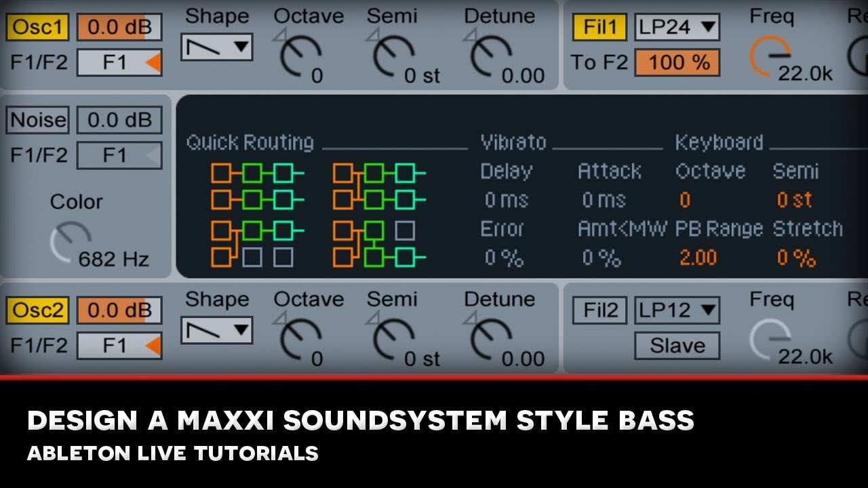
Task: Click the Osc1 volume 0.0 dB slider
Action: click(x=119, y=27)
